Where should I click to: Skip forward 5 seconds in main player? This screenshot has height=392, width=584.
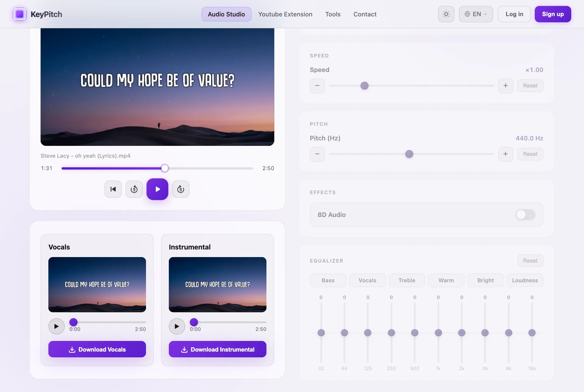pos(181,189)
